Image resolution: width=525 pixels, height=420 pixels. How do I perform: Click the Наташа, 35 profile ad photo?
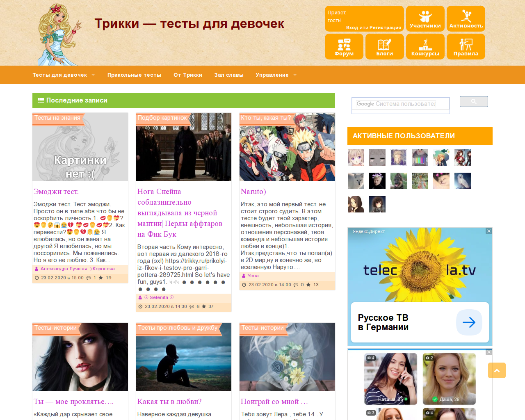(390, 379)
